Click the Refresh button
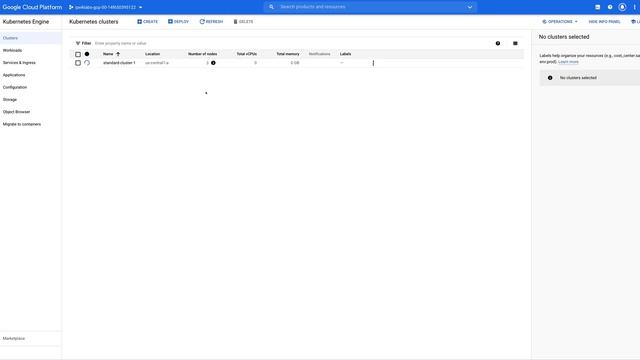 coord(211,22)
